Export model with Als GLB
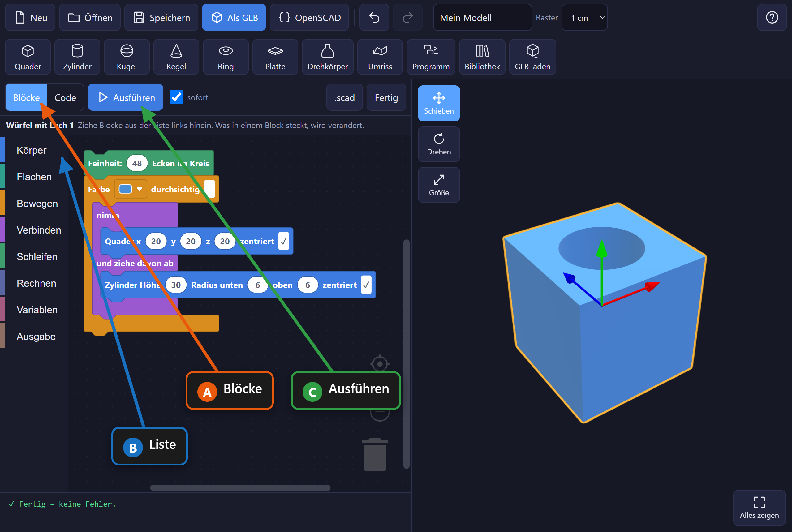 pyautogui.click(x=234, y=18)
